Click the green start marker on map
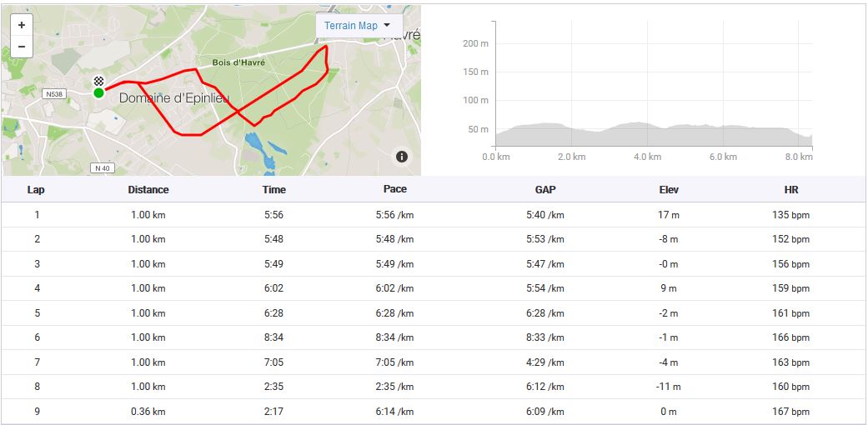Screen dimensions: 868x425 point(98,92)
